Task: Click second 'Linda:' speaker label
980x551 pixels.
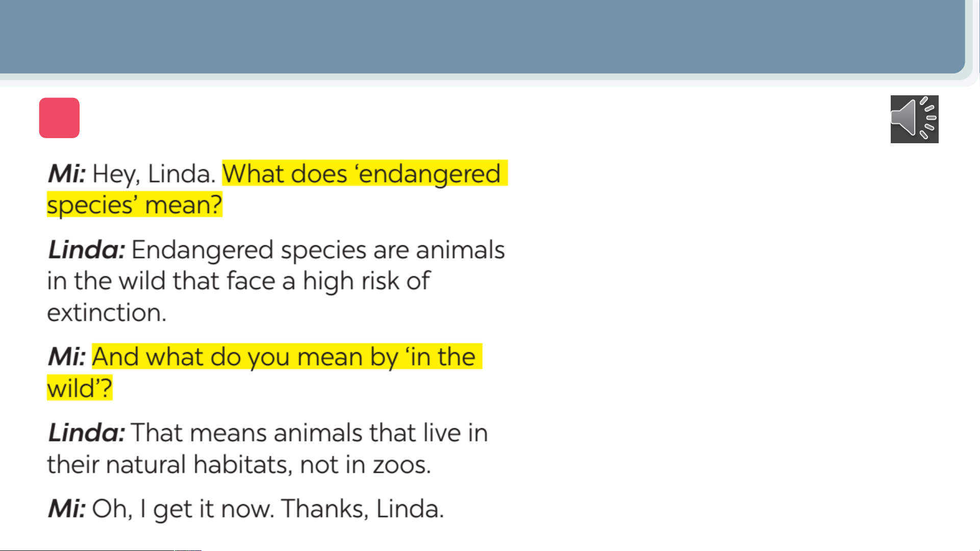Action: tap(86, 433)
